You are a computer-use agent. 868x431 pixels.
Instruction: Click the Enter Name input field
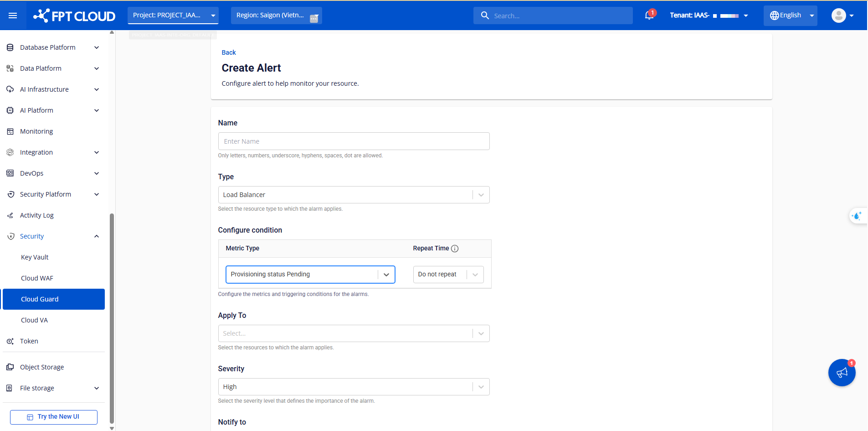pos(354,141)
